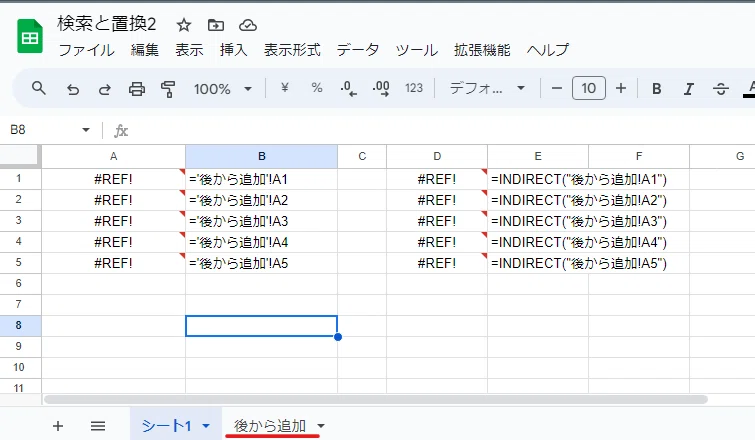The height and width of the screenshot is (440, 755).
Task: Open the 123 number formats menu
Action: point(414,88)
